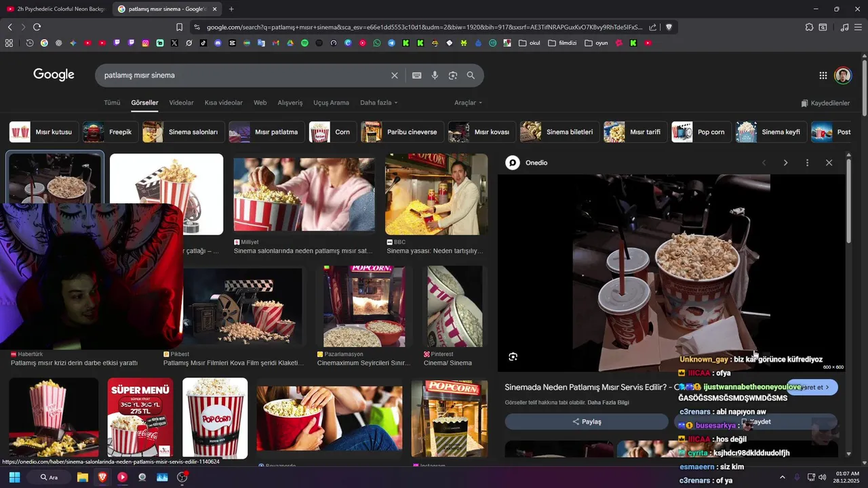
Task: Open the browser extensions puzzle icon
Action: click(809, 27)
